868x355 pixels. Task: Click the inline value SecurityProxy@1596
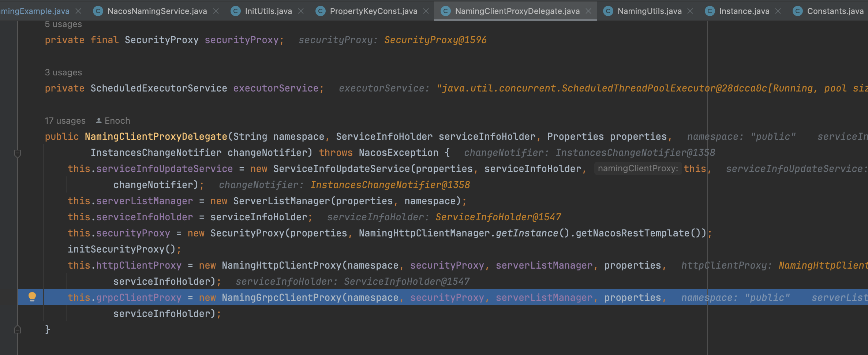click(435, 40)
